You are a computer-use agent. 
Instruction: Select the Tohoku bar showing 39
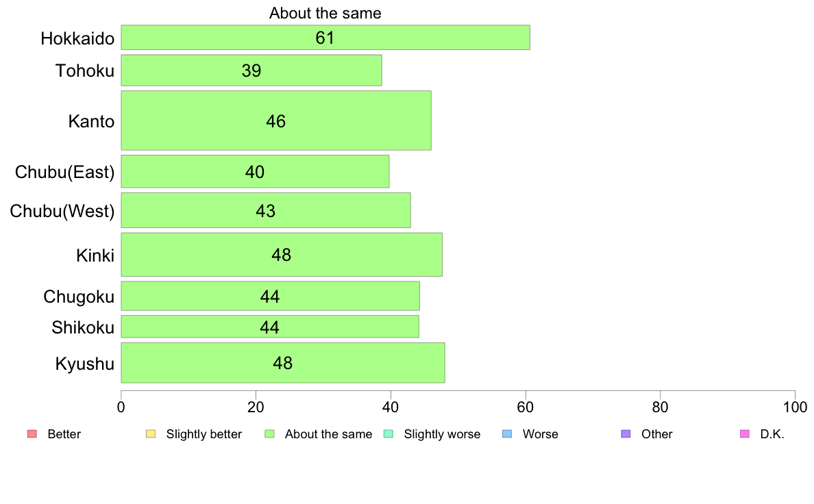pos(251,70)
